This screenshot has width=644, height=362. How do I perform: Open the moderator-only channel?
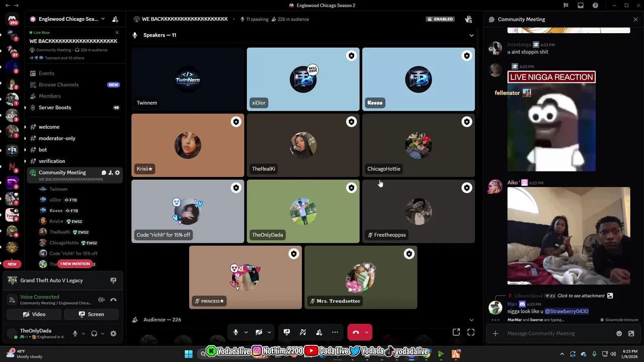(74, 138)
